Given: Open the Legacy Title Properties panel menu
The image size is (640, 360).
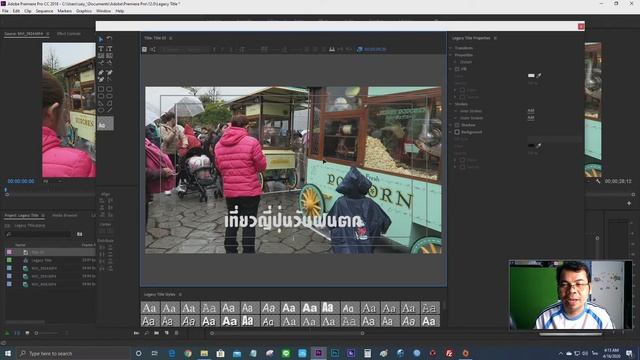Looking at the screenshot, I should point(496,38).
